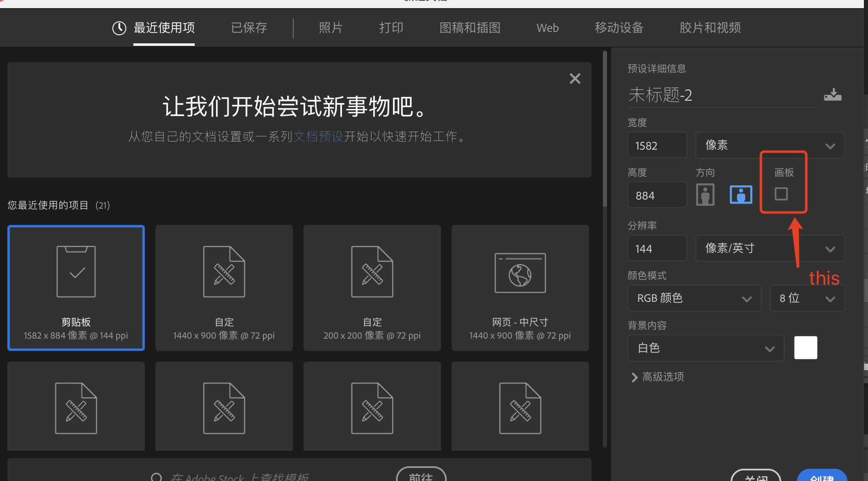Select portrait orientation icon
Viewport: 868px width, 481px height.
[x=705, y=195]
